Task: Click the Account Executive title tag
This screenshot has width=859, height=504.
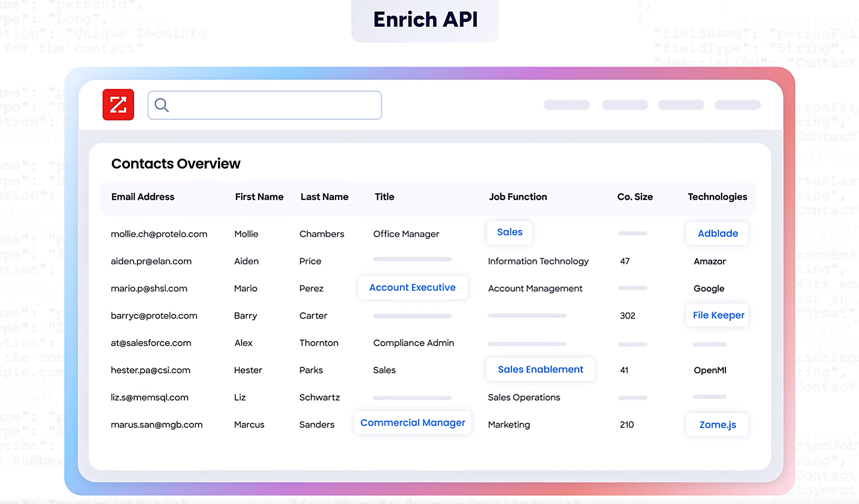Action: [x=412, y=288]
